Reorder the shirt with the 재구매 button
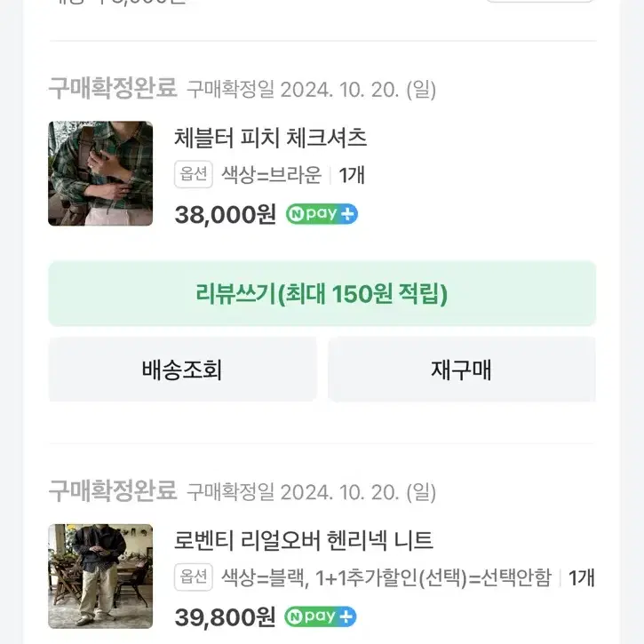Screen dimensions: 644x644 tap(462, 370)
